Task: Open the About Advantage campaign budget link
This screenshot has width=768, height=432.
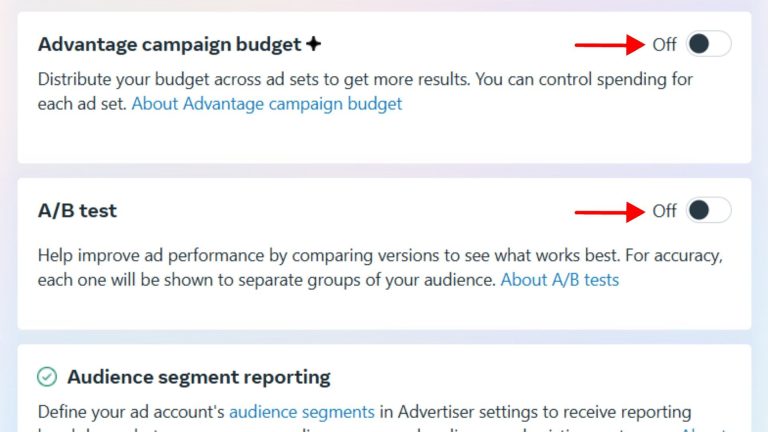Action: point(266,103)
